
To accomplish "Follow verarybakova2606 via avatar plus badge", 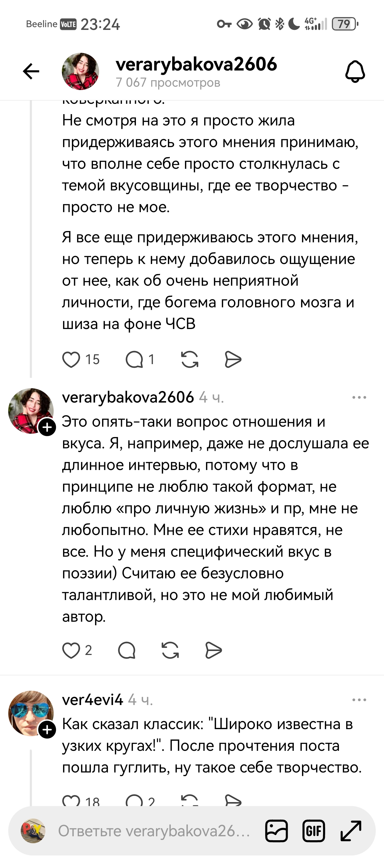I will tap(47, 427).
